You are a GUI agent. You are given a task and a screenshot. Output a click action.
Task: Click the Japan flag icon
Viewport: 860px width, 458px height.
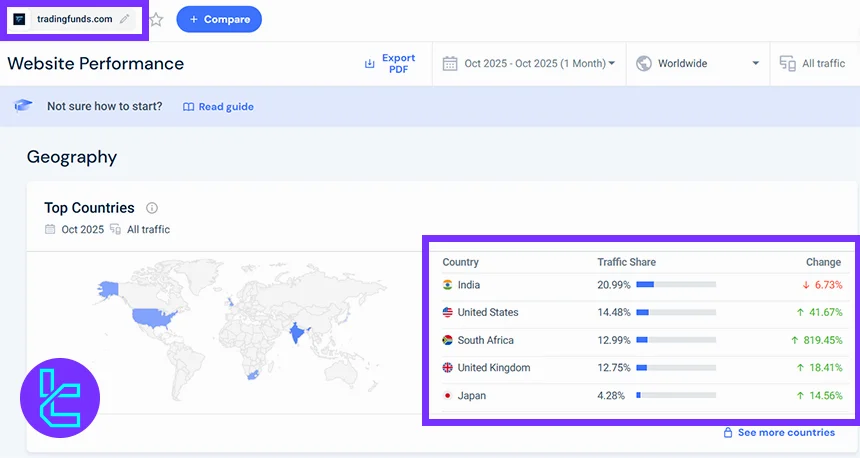447,396
